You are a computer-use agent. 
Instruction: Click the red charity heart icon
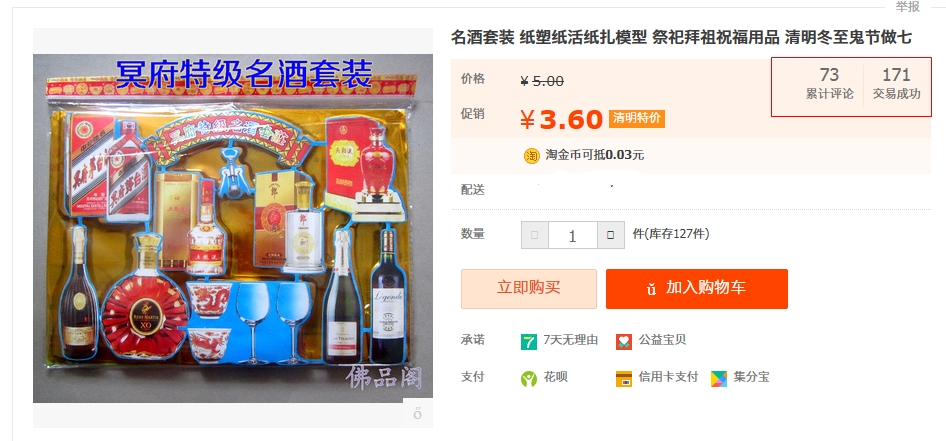point(624,341)
